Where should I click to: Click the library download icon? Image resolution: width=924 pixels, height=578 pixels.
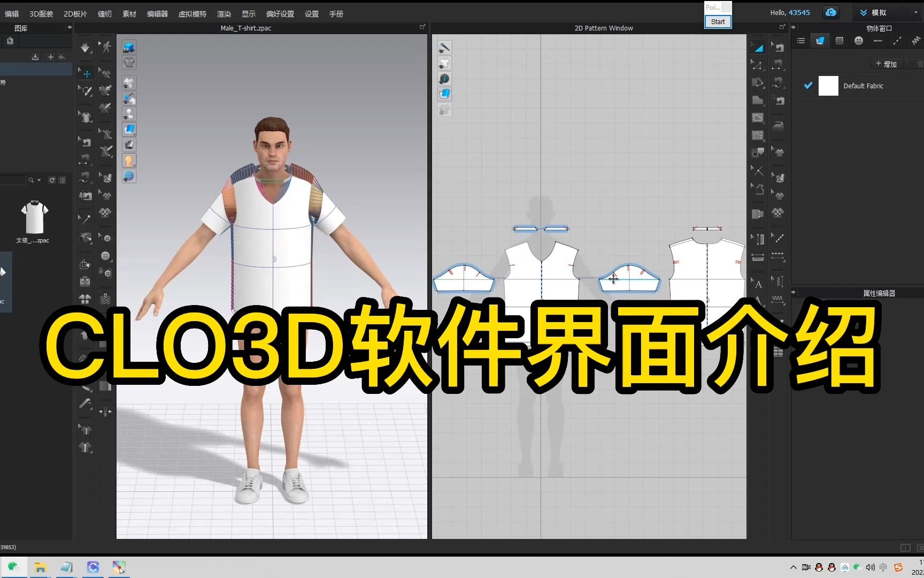click(x=35, y=57)
